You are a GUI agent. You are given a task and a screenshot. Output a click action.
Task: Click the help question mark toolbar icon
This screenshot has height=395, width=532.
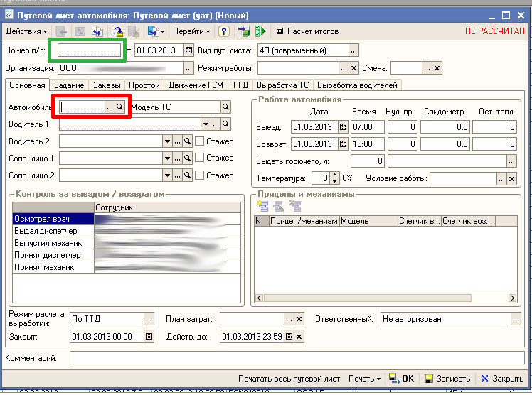pyautogui.click(x=223, y=31)
